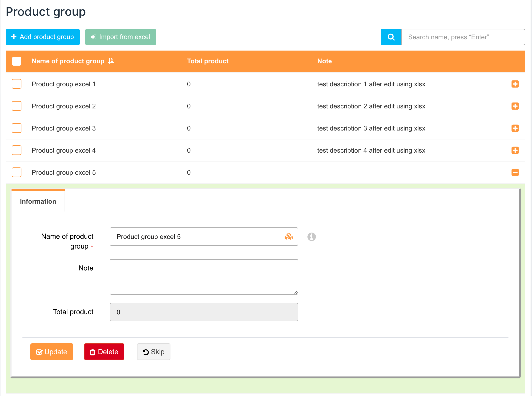Focus the Search name input field

coord(463,37)
